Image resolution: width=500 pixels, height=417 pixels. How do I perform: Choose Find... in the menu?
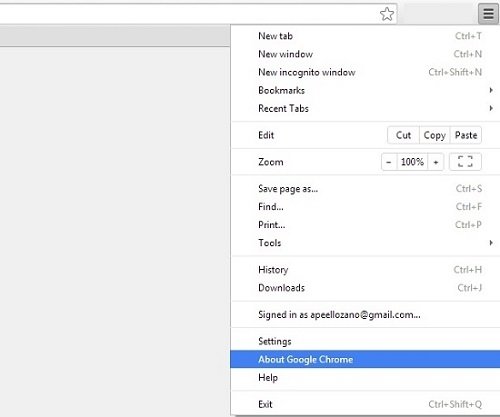click(365, 207)
